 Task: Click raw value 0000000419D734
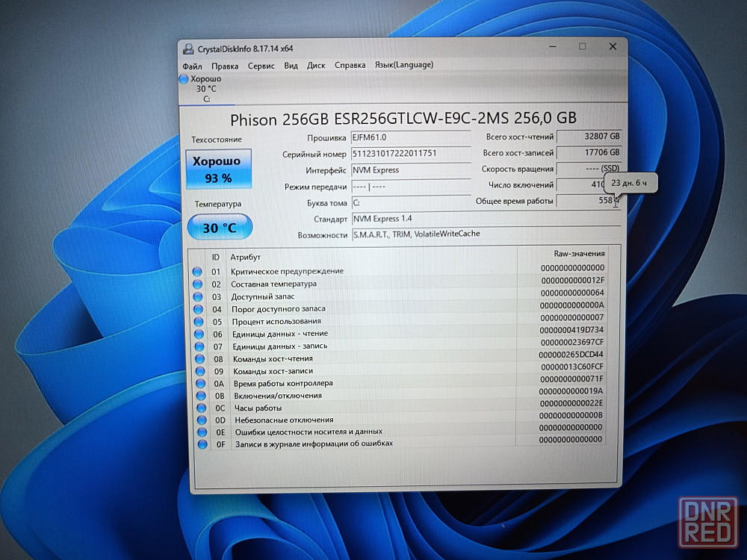tap(571, 330)
